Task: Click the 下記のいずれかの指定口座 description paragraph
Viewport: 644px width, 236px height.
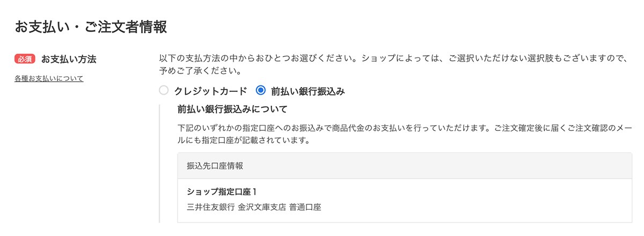Action: pos(402,129)
